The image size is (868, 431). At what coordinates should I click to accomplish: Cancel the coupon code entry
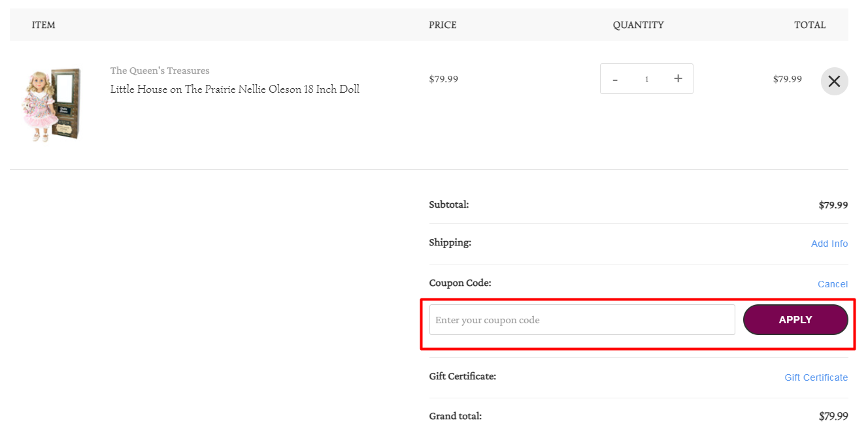pos(833,284)
